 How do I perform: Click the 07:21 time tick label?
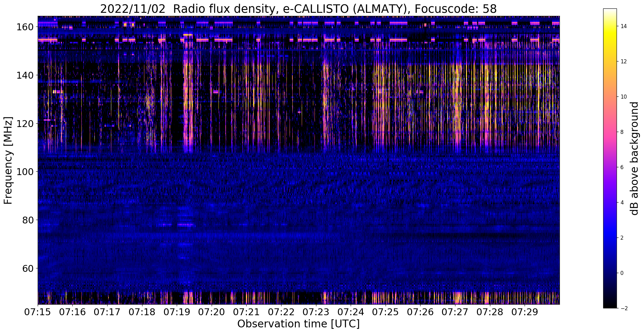point(247,312)
